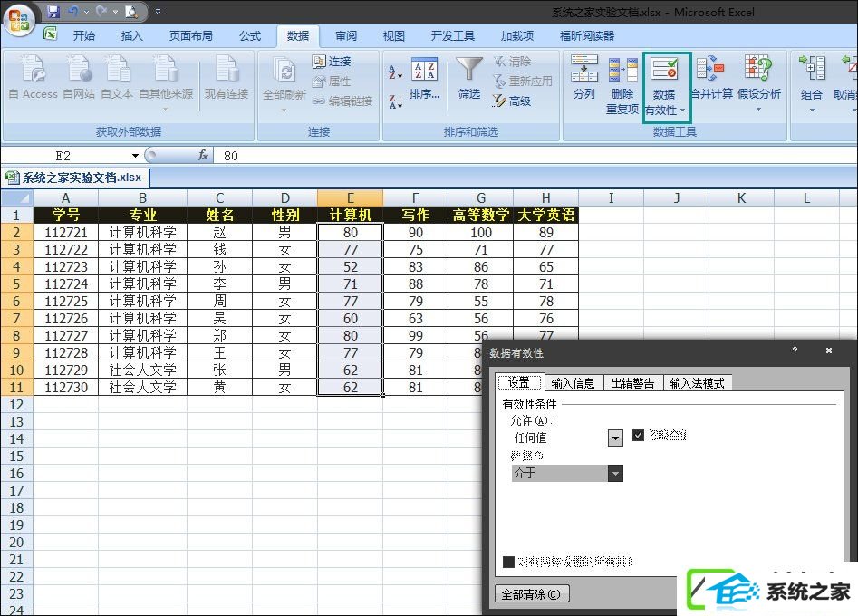Click value 100 in 高等数学 column
This screenshot has height=616, width=858.
[480, 233]
